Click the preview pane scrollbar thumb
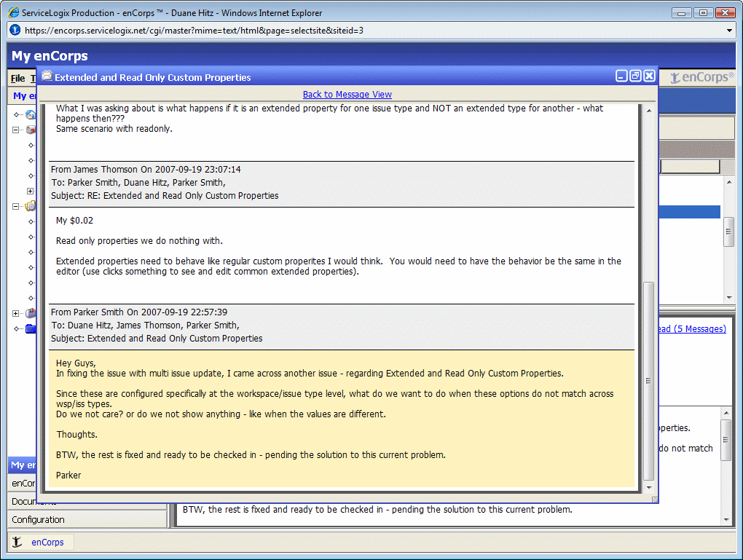743x560 pixels. [x=726, y=440]
